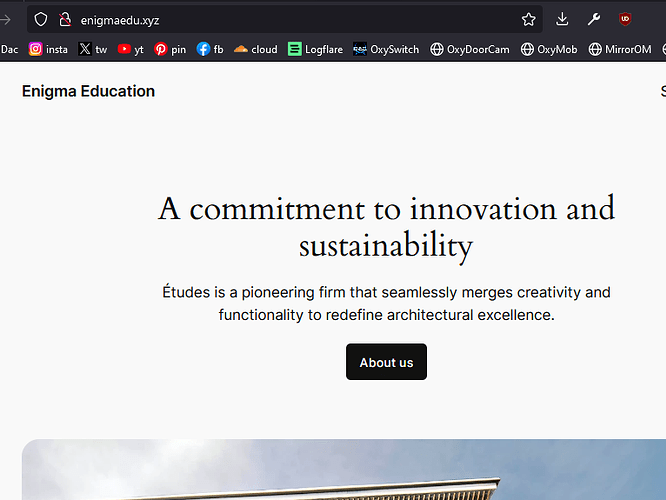Click the Enigma Education site title
666x500 pixels.
88,91
